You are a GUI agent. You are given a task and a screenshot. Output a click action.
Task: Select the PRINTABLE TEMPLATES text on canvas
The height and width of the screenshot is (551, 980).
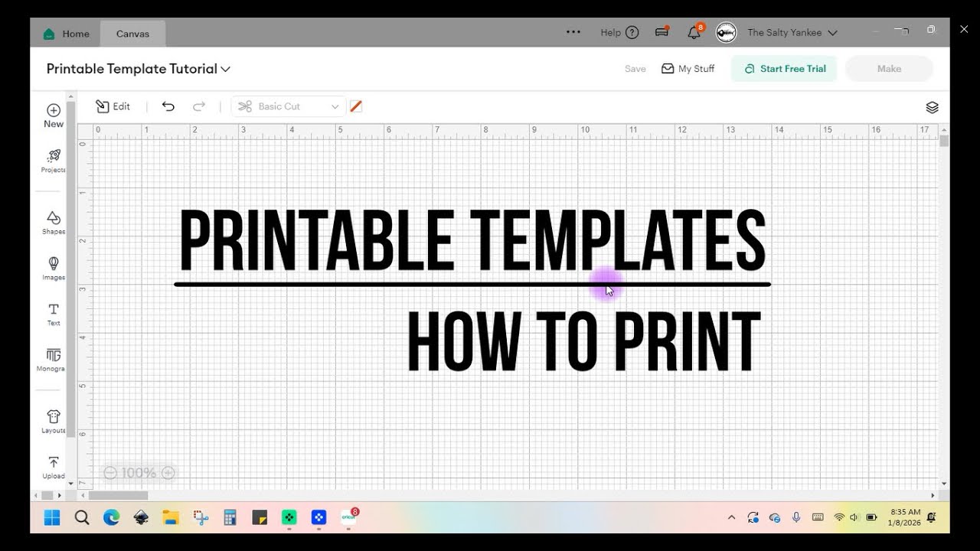pos(472,241)
